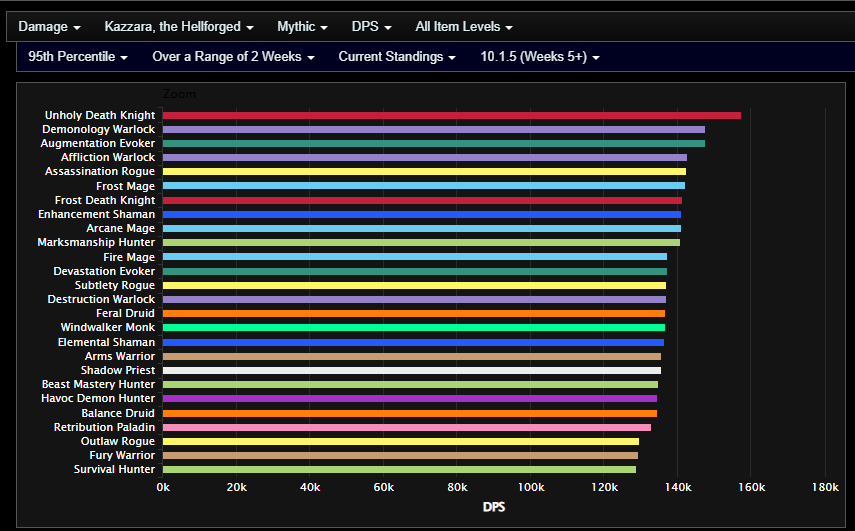This screenshot has height=531, width=855.
Task: Click the Devastation Evoker bar
Action: [x=414, y=271]
